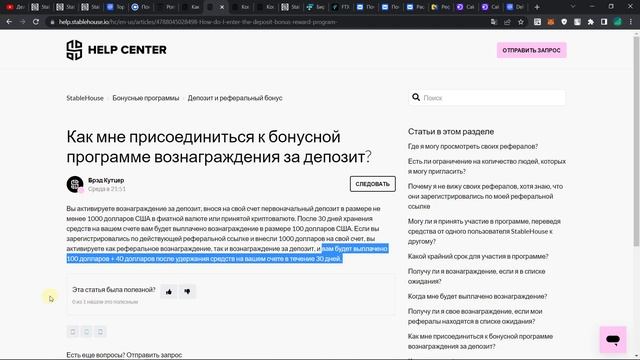Switch to the tab with yellow icon

tap(440, 7)
